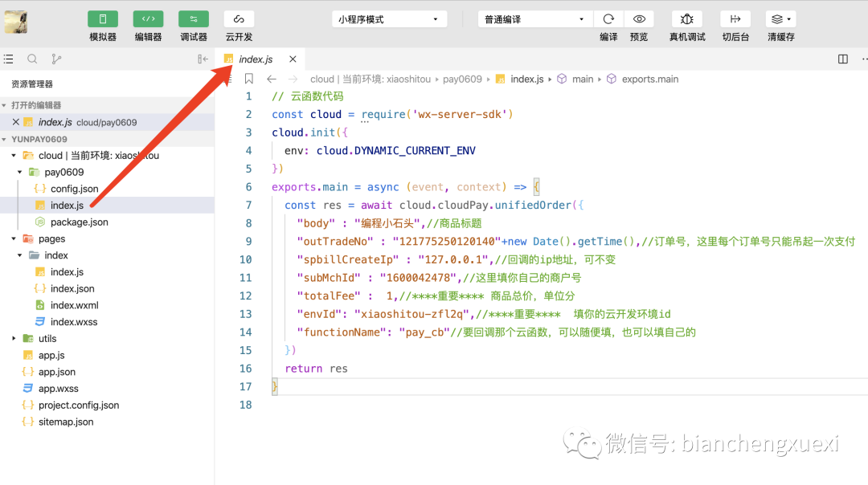Viewport: 868px width, 485px height.
Task: Click line number 7 in gutter
Action: coord(248,206)
